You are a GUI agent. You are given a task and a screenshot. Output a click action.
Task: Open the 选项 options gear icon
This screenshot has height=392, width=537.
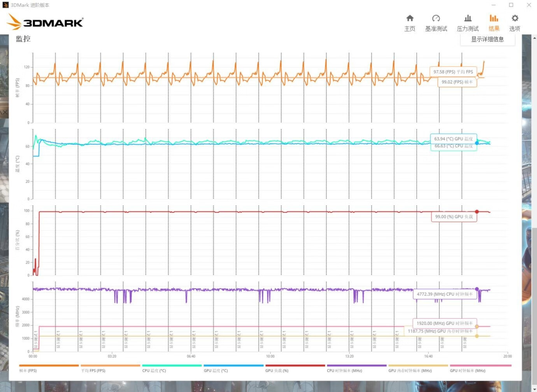click(515, 18)
